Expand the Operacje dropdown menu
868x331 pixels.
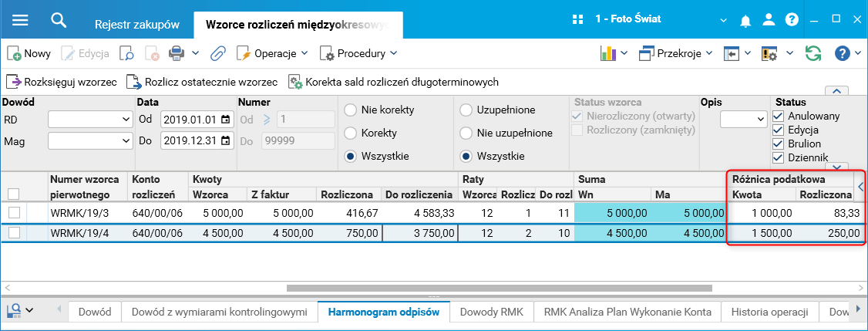point(272,53)
